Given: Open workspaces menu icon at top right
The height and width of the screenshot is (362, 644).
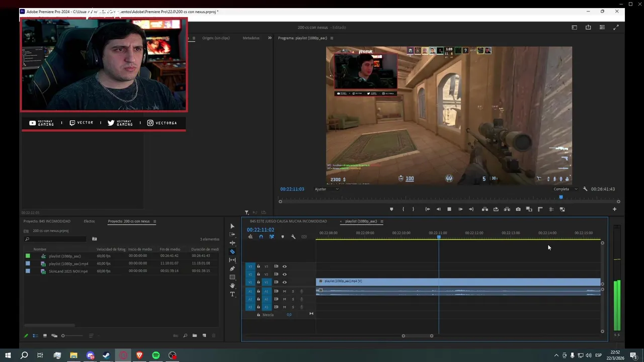Looking at the screenshot, I should coord(574,28).
